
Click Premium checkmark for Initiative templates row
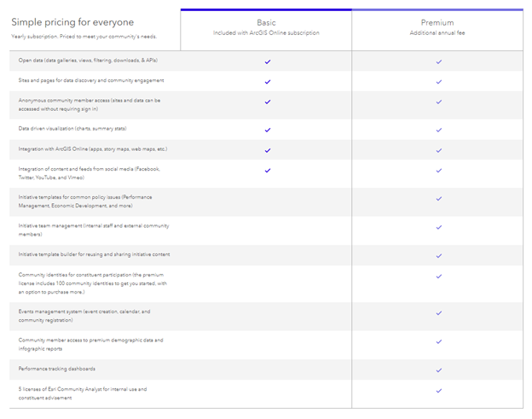click(x=439, y=198)
